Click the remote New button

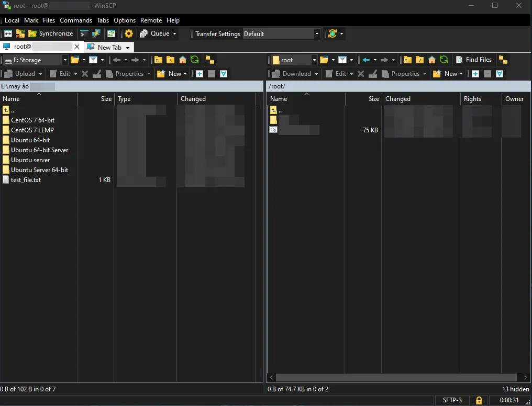pos(448,74)
